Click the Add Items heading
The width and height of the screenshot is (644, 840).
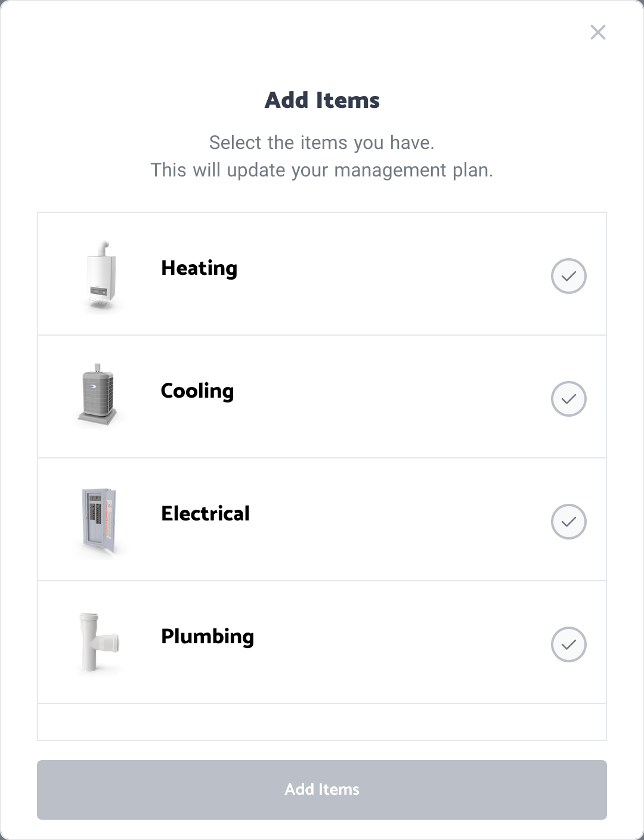pyautogui.click(x=322, y=100)
